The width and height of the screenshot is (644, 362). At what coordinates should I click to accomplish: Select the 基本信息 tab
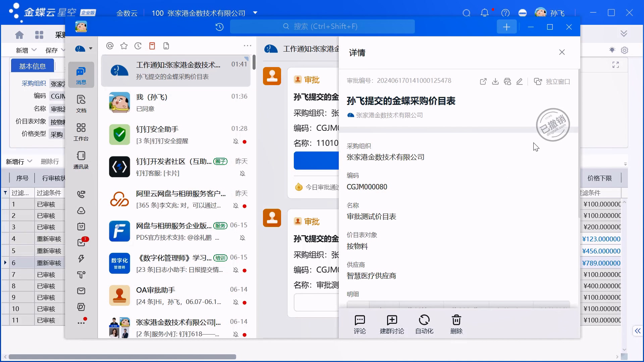[33, 66]
